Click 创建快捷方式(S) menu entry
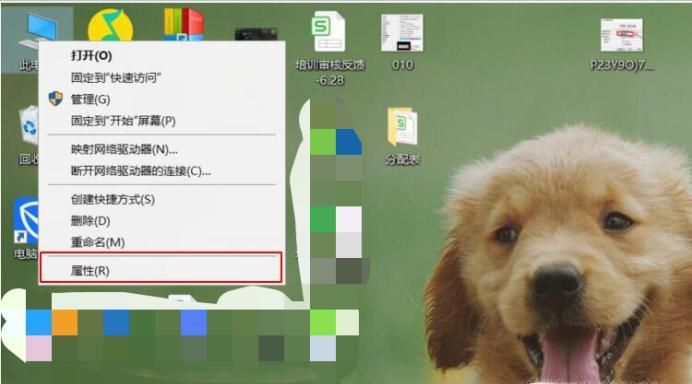This screenshot has width=692, height=384. click(113, 200)
